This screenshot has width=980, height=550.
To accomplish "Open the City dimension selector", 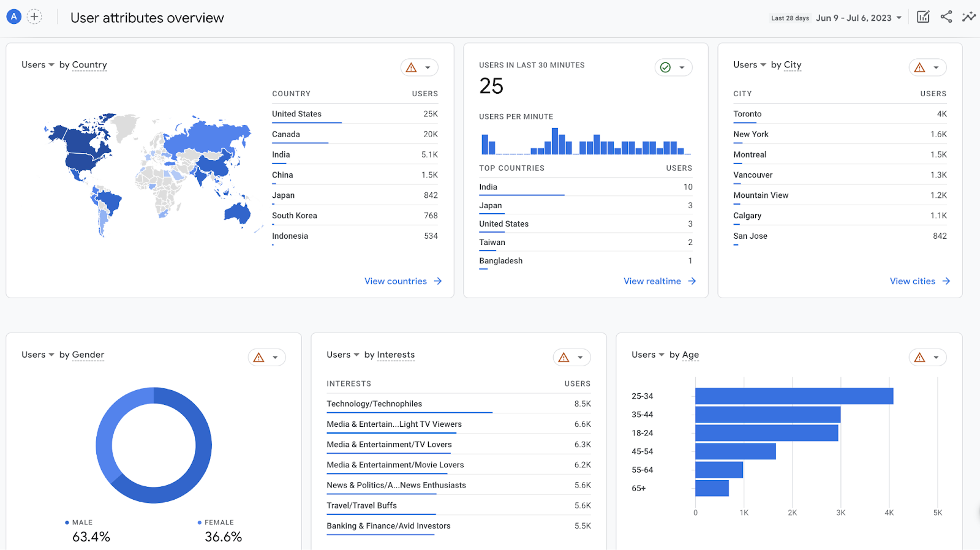I will pos(793,65).
